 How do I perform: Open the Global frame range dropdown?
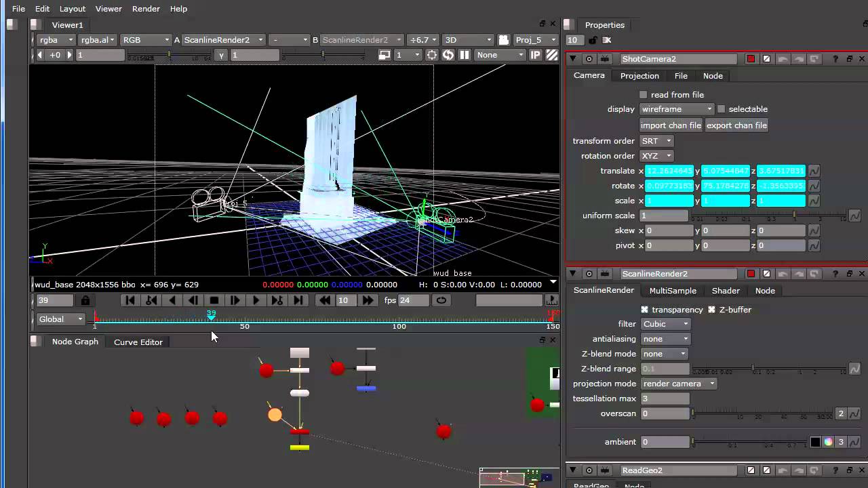(x=60, y=319)
